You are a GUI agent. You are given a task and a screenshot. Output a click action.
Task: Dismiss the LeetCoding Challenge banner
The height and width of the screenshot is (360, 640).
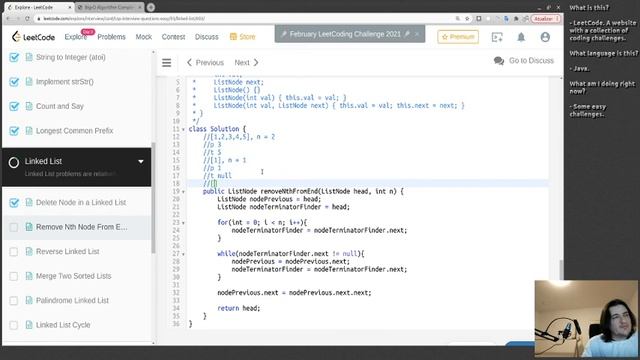point(417,34)
